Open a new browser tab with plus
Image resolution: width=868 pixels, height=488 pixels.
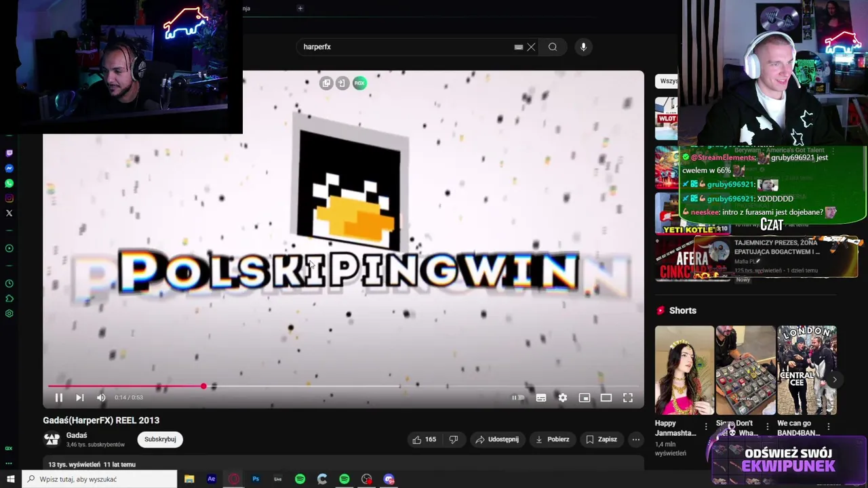pyautogui.click(x=300, y=8)
